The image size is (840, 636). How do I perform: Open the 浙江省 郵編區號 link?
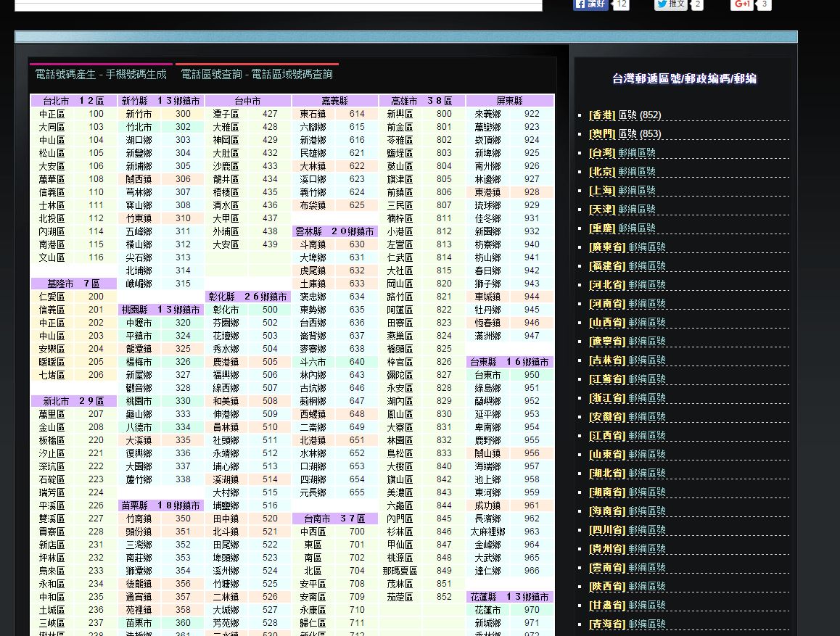(627, 397)
